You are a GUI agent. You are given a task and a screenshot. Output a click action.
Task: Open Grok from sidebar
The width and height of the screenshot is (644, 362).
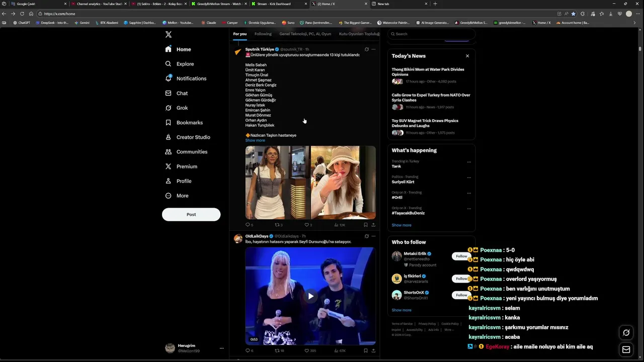(177, 108)
